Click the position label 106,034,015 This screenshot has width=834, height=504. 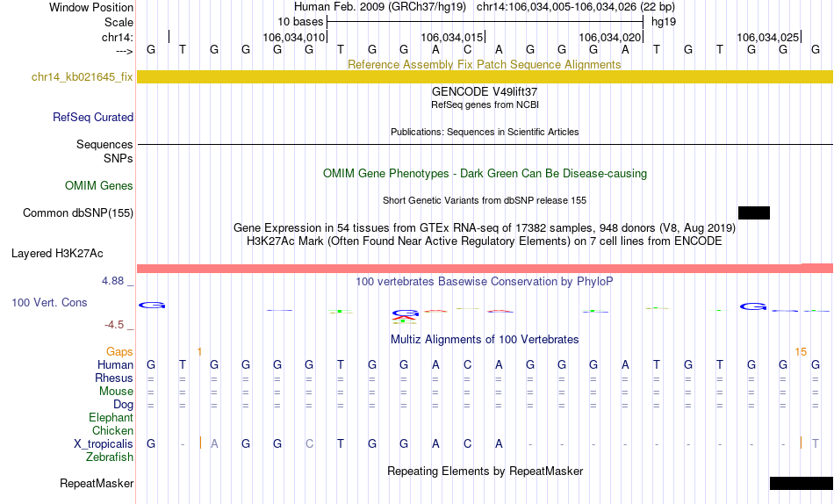(x=451, y=37)
